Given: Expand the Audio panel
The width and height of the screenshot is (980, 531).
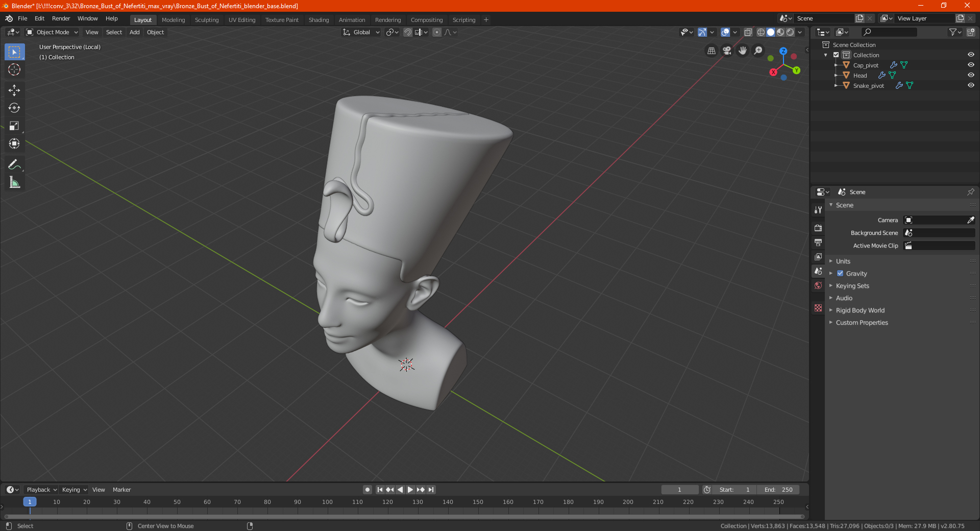Looking at the screenshot, I should (843, 298).
